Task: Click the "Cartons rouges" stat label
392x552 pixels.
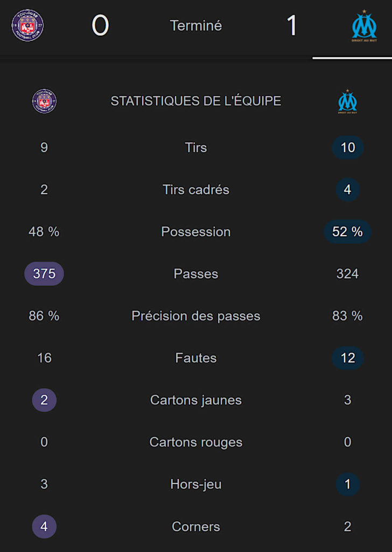Action: (196, 442)
